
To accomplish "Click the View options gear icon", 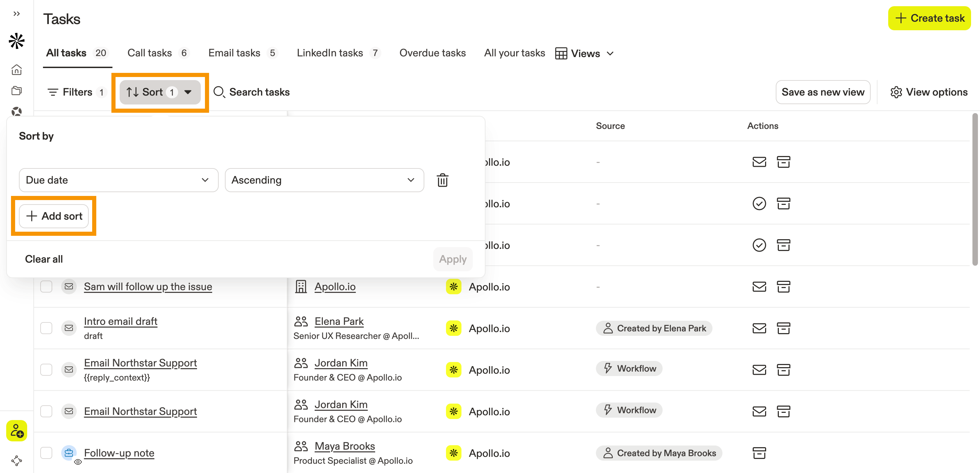I will 896,92.
